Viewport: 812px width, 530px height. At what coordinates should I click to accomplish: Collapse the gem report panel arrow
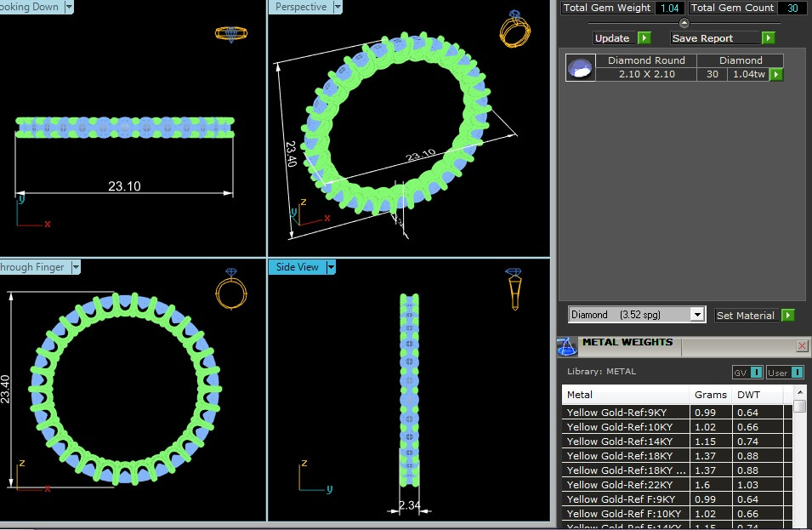point(684,23)
